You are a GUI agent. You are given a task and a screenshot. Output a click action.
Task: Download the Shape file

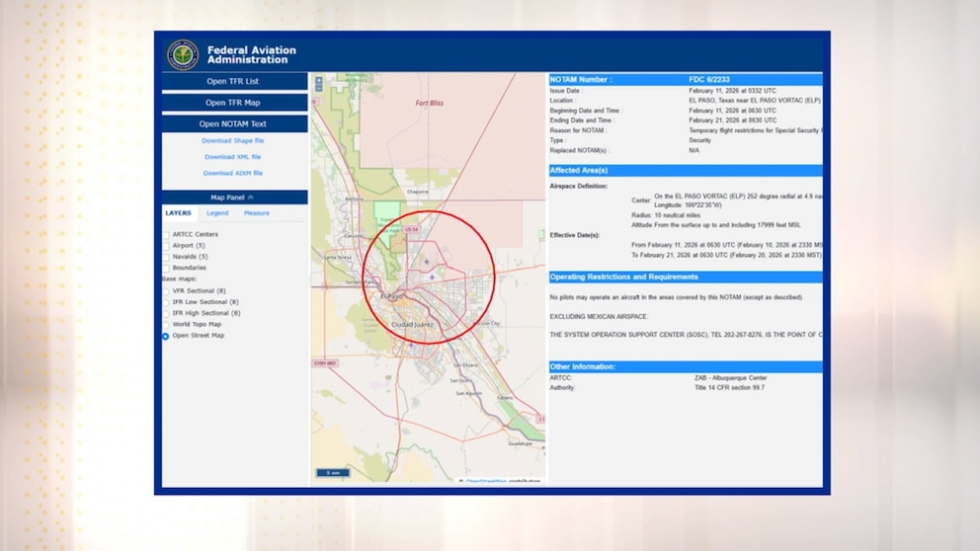point(233,141)
